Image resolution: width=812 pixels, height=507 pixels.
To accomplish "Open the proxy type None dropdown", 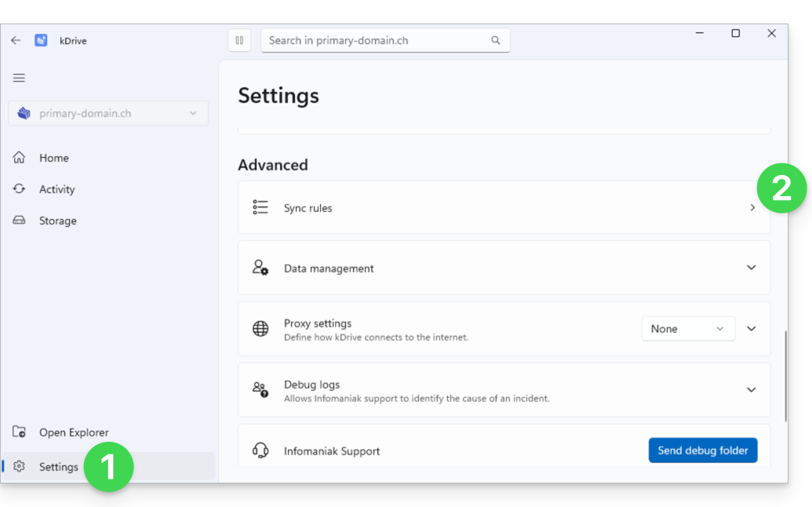I will point(688,329).
